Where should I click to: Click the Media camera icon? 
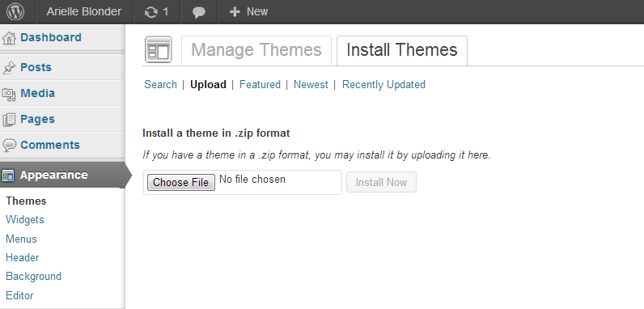point(9,94)
